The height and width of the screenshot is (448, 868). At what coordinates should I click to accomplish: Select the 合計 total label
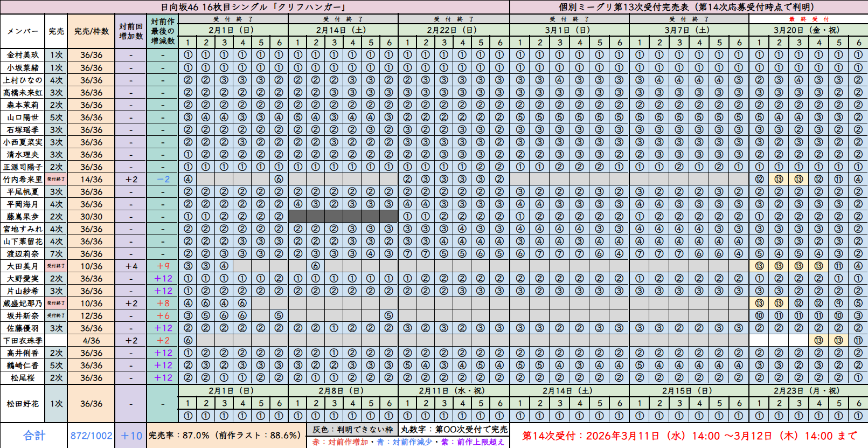[x=34, y=436]
